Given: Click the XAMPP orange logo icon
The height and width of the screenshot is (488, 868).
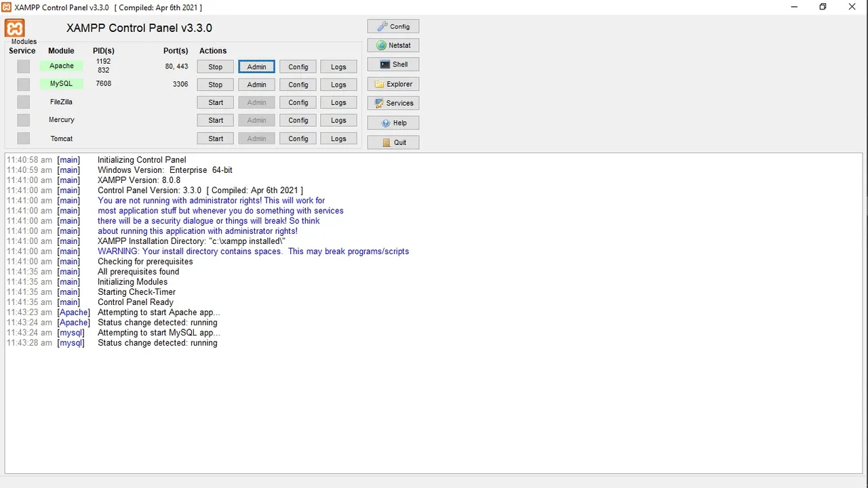Looking at the screenshot, I should click(15, 28).
